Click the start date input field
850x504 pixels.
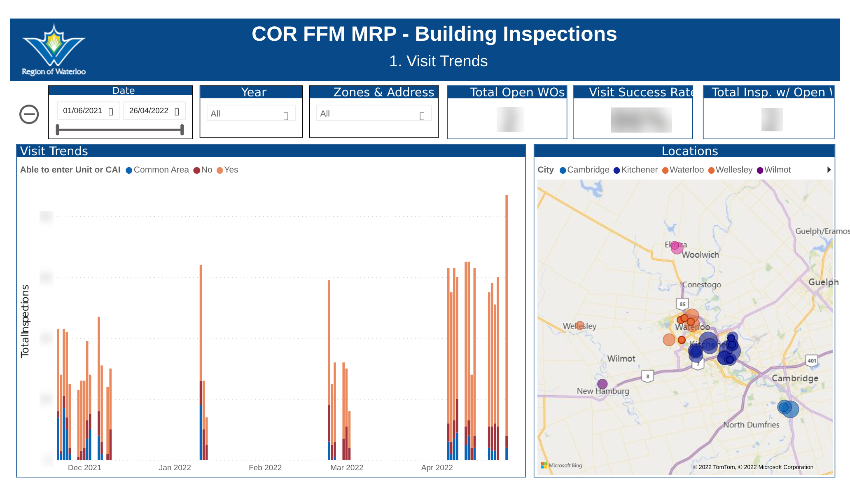coord(82,111)
